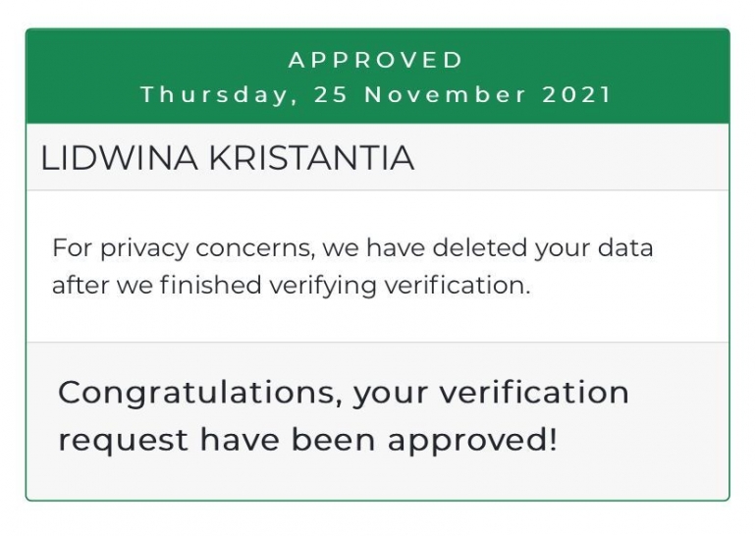This screenshot has width=756, height=536.
Task: Click the word we have in the privacy notice
Action: pyautogui.click(x=374, y=247)
